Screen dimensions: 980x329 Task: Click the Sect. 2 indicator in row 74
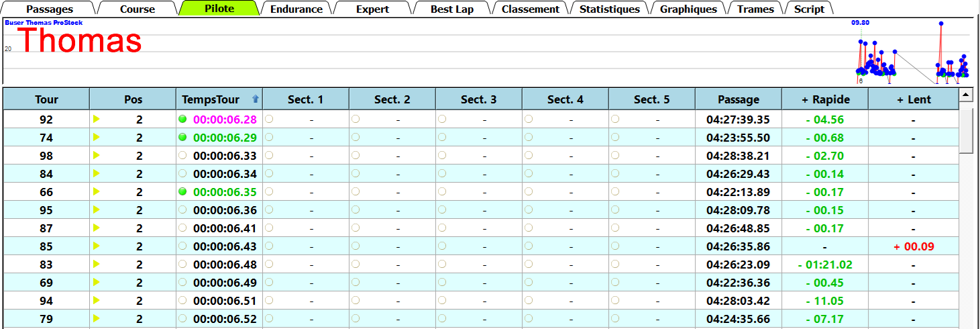(x=356, y=137)
